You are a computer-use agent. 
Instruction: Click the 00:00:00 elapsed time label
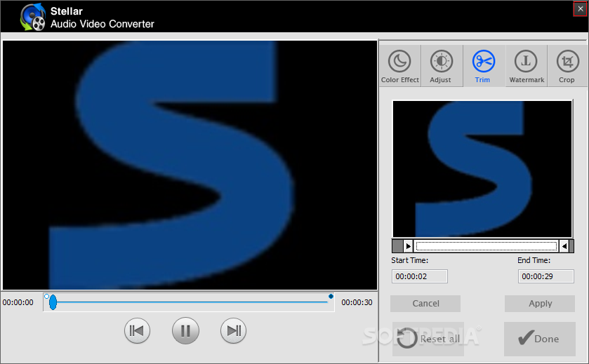18,302
